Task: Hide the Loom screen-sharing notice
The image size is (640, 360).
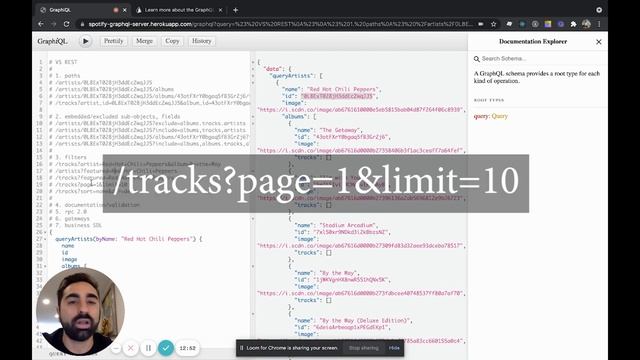Action: [394, 348]
